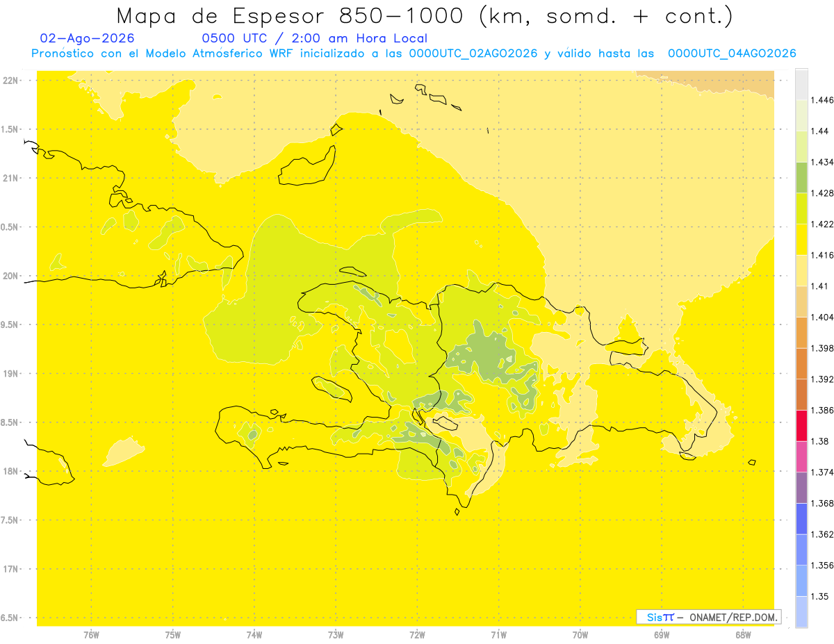The width and height of the screenshot is (834, 644).
Task: Click the red legend swatch between 1.38 and 1.386
Action: pyautogui.click(x=801, y=425)
